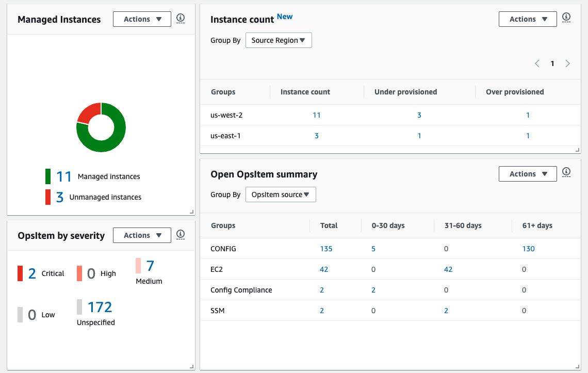
Task: Click the previous page chevron in Instance count
Action: (537, 63)
